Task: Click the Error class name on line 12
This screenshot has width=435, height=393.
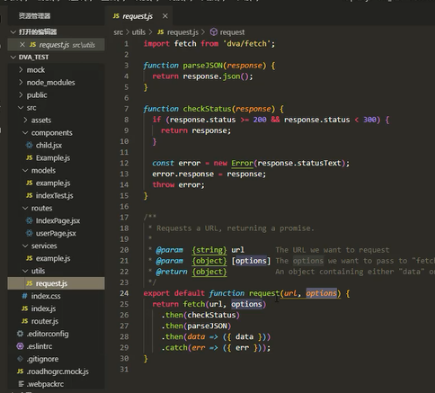Action: coord(242,163)
